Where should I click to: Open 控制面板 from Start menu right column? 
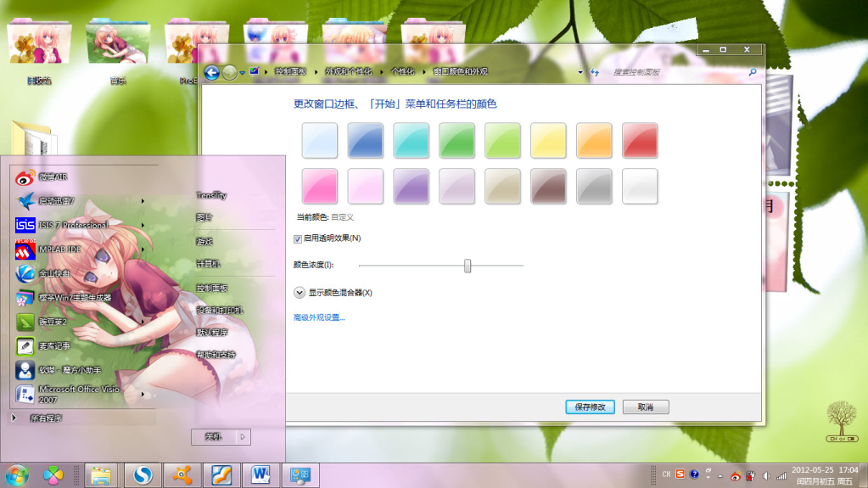pyautogui.click(x=211, y=288)
